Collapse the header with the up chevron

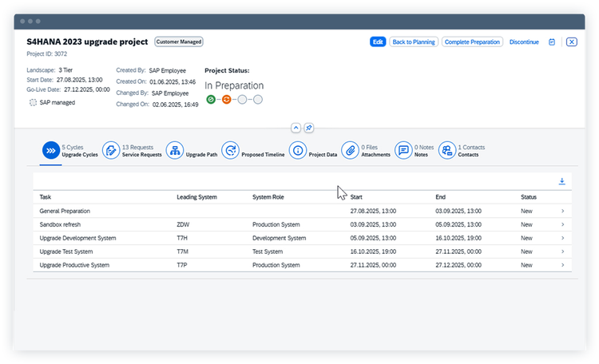coord(296,128)
